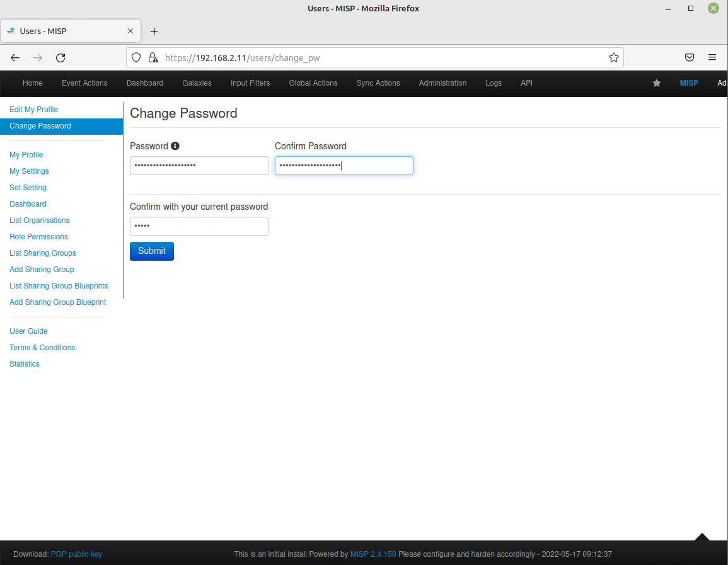Open the Galaxies menu item

197,83
